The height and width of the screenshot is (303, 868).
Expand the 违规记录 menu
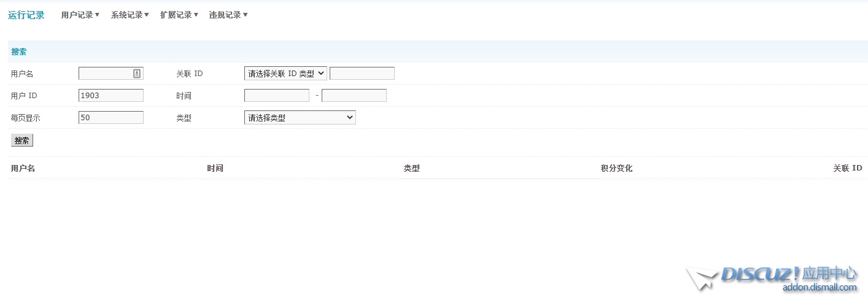point(228,15)
